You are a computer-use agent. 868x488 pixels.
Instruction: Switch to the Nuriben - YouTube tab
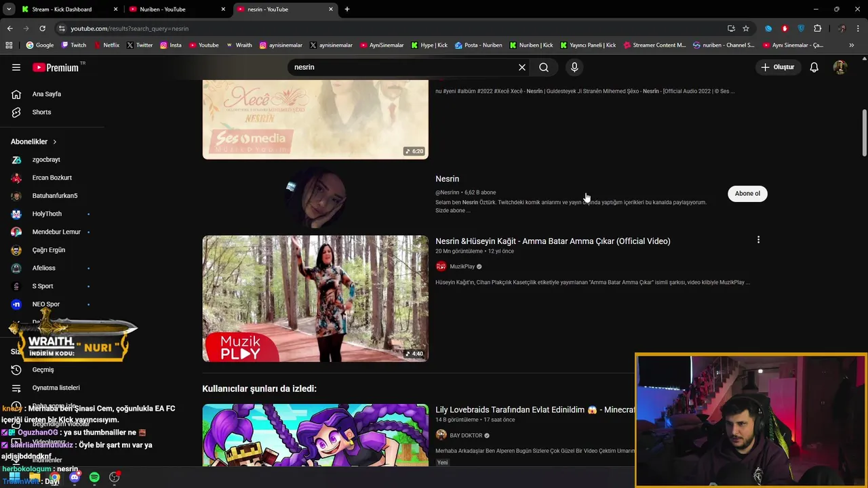click(x=176, y=9)
